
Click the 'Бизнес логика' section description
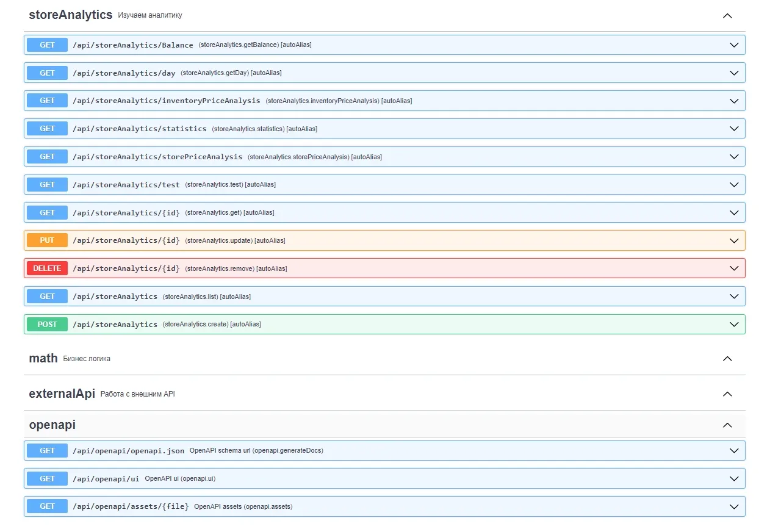87,359
